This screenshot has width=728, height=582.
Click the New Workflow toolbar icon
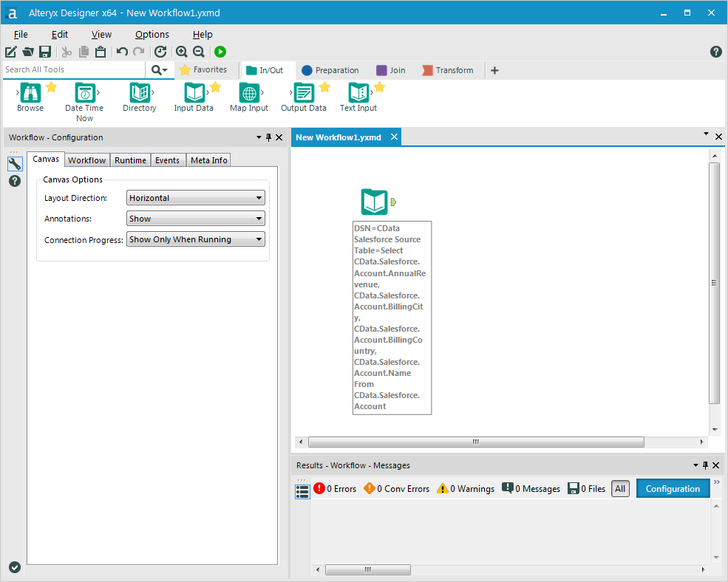point(10,52)
